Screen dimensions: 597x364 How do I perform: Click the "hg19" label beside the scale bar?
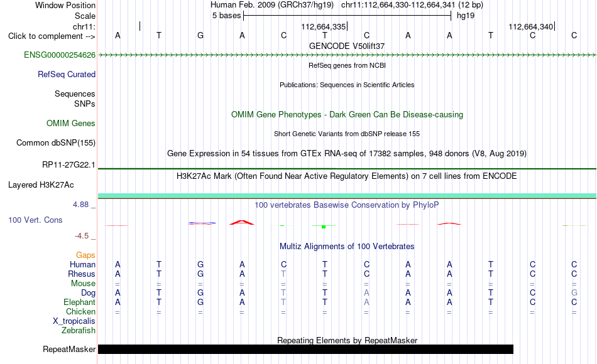(x=466, y=16)
